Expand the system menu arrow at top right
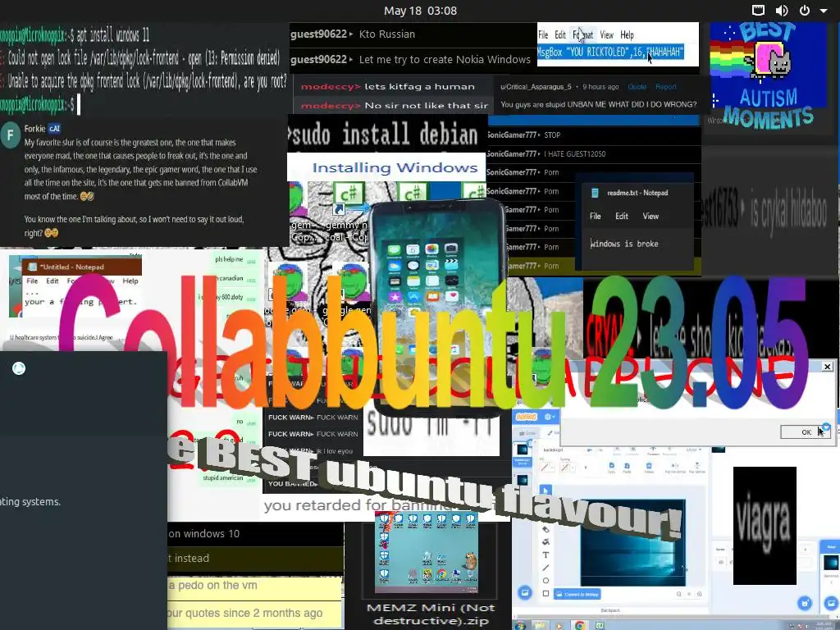Screen dimensions: 840x630 (x=824, y=11)
